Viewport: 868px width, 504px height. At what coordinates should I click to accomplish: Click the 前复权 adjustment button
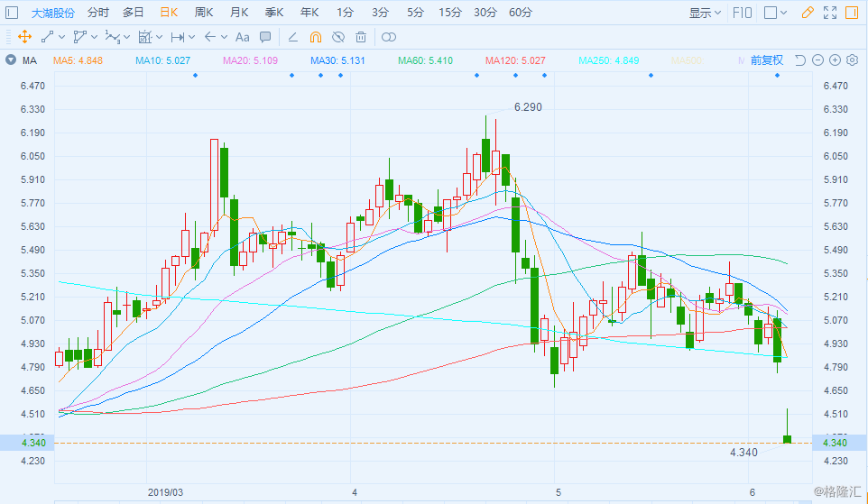[x=766, y=60]
